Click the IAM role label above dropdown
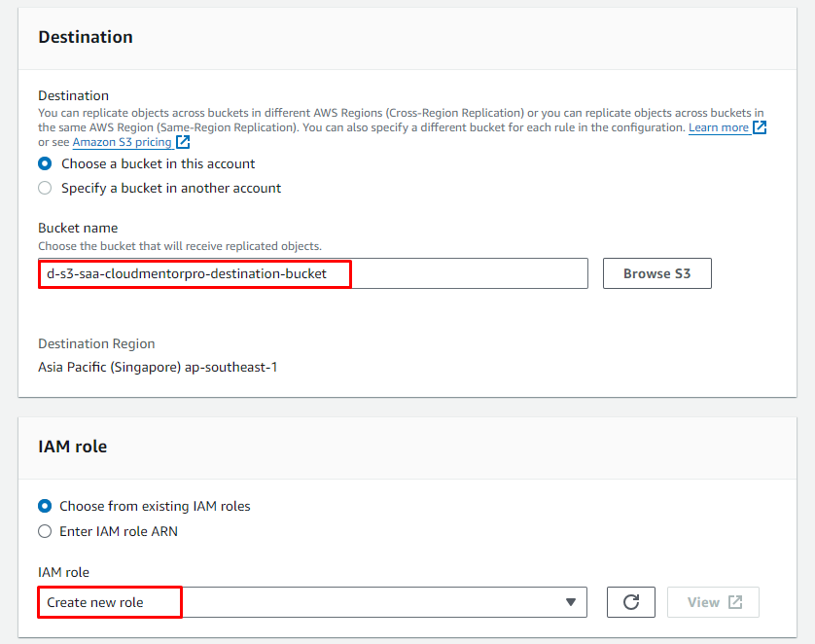 pos(63,572)
